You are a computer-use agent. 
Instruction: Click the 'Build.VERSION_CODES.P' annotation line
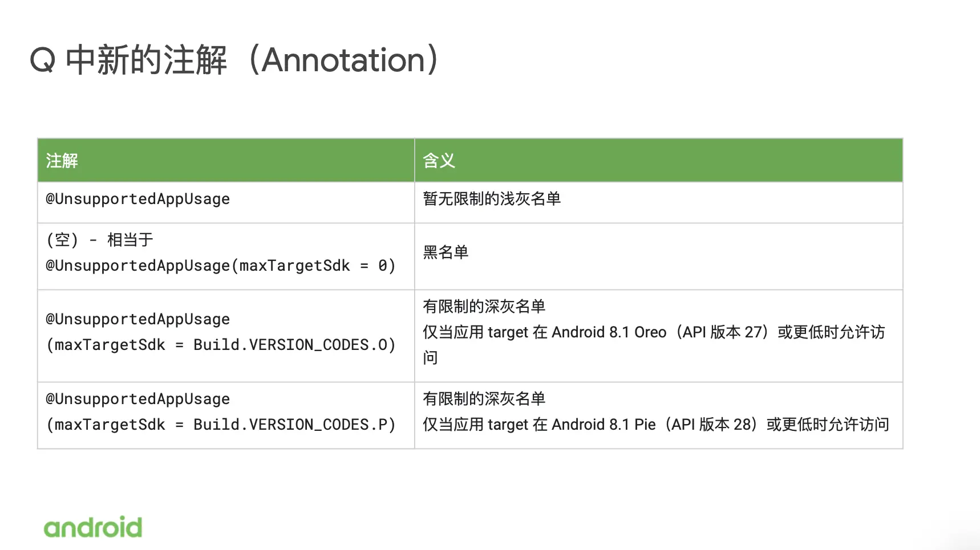click(220, 425)
